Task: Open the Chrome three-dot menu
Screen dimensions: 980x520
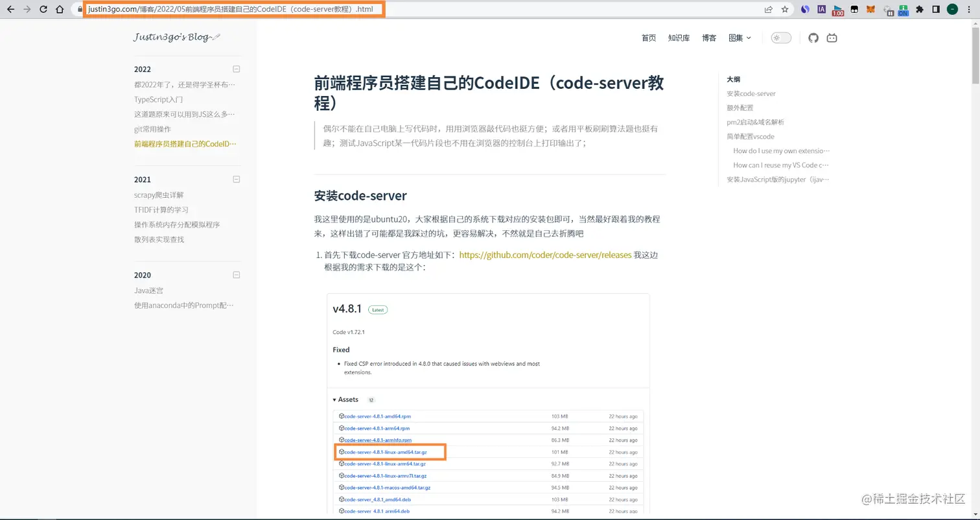Action: 969,9
